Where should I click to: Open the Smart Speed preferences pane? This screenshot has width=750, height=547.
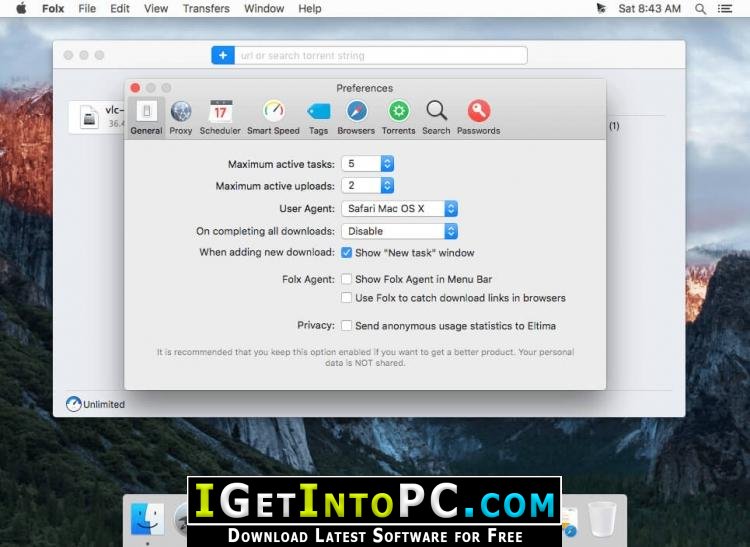[273, 118]
